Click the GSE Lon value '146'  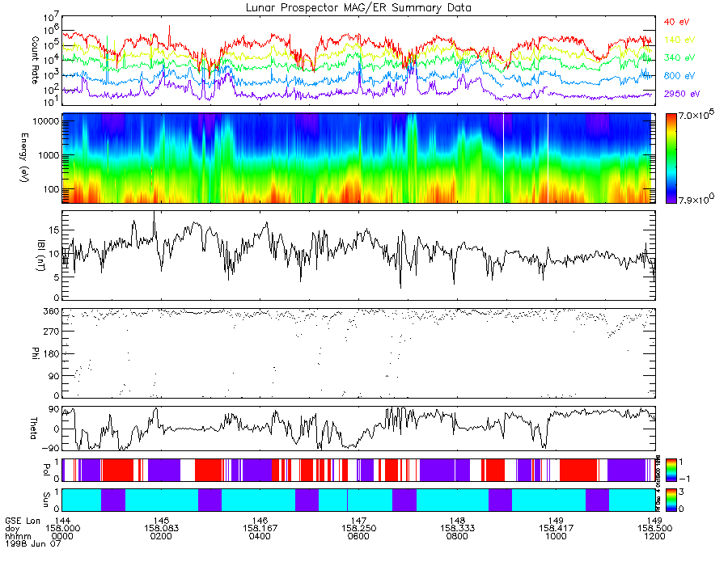coord(260,521)
